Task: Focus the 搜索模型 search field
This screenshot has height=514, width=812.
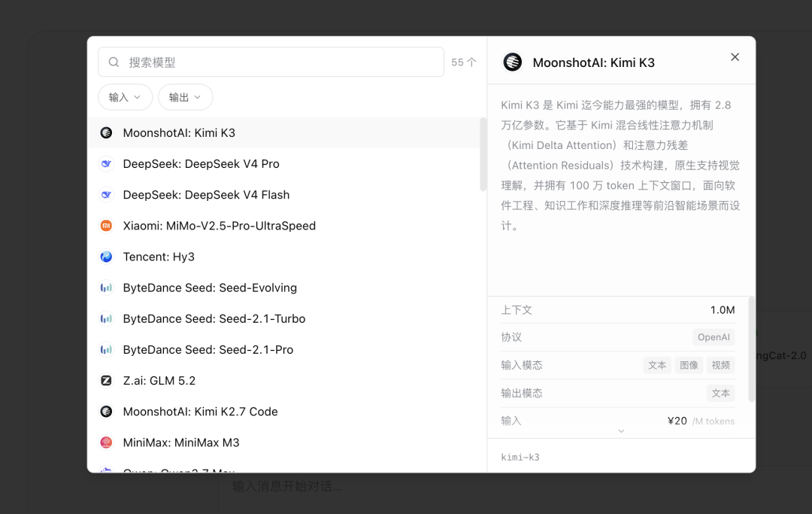Action: 271,62
